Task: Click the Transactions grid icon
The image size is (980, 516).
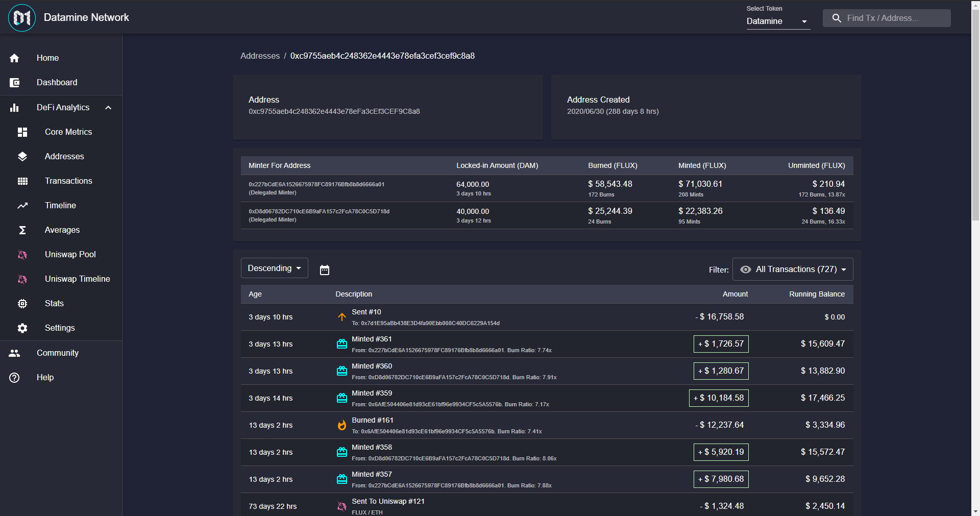Action: 22,181
